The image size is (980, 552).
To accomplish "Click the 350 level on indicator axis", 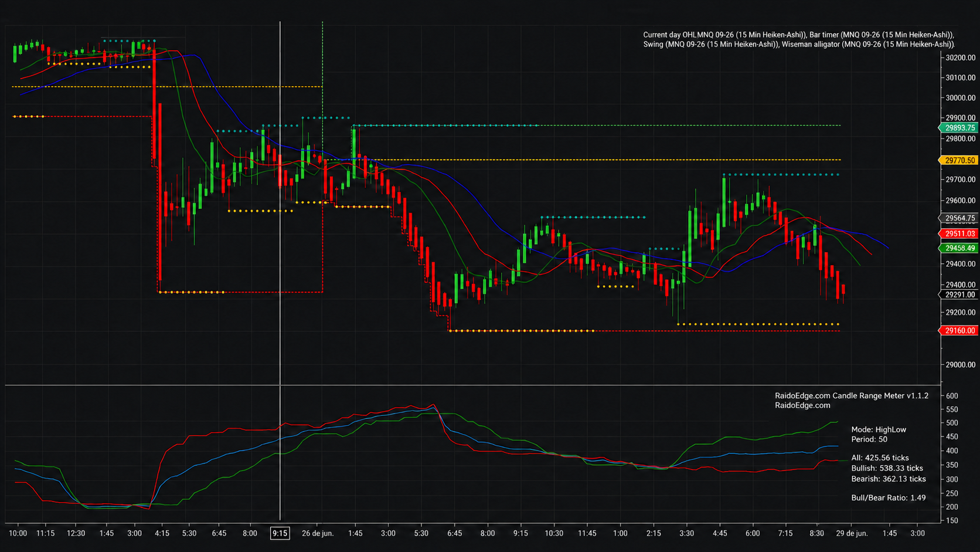I will (952, 465).
